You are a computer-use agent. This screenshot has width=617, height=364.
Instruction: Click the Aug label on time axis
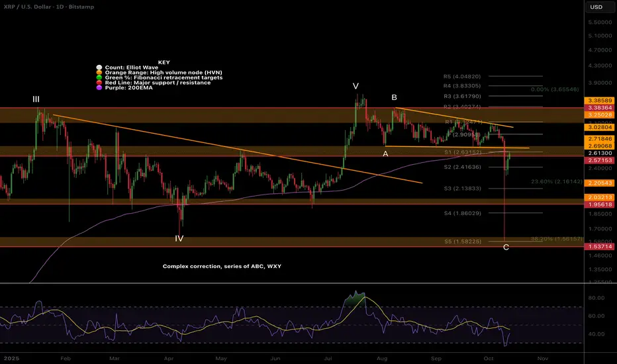point(382,359)
